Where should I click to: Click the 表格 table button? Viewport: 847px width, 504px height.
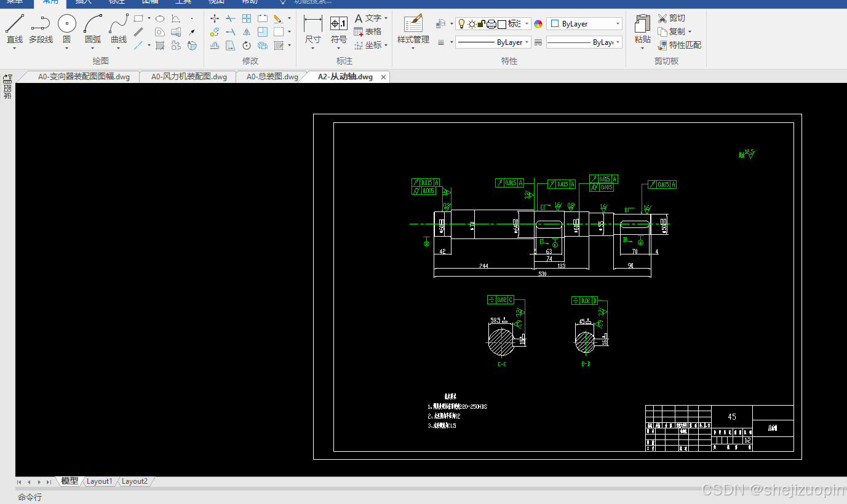368,32
